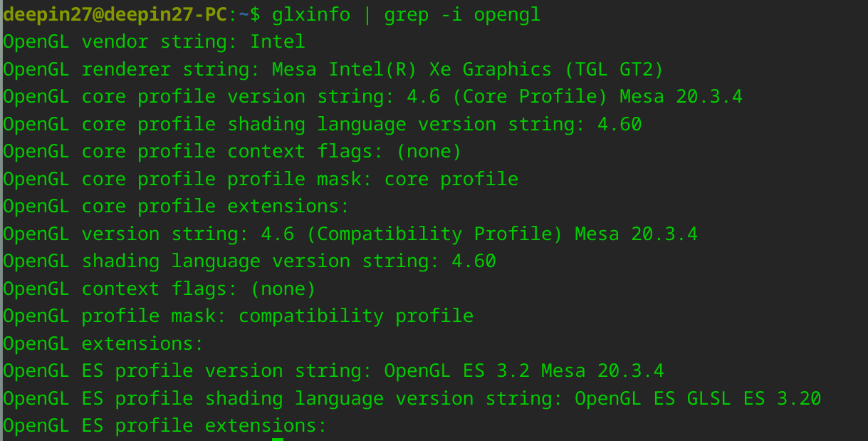Viewport: 868px width, 441px height.
Task: Click the OpenGL shading language version string line
Action: pyautogui.click(x=249, y=261)
